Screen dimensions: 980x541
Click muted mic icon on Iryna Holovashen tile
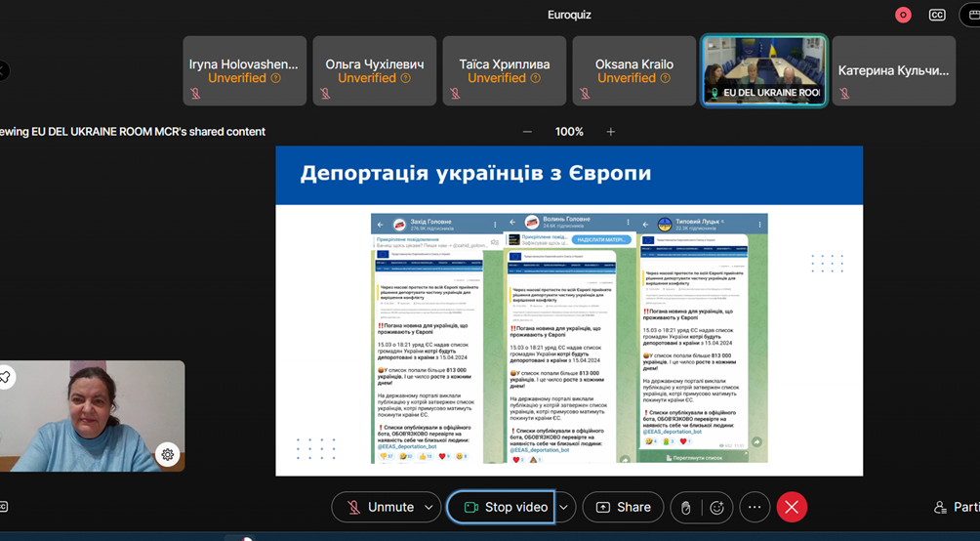point(195,93)
